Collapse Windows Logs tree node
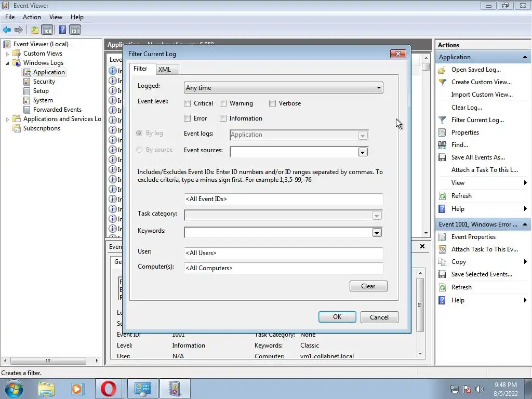Image resolution: width=532 pixels, height=399 pixels. pyautogui.click(x=7, y=63)
